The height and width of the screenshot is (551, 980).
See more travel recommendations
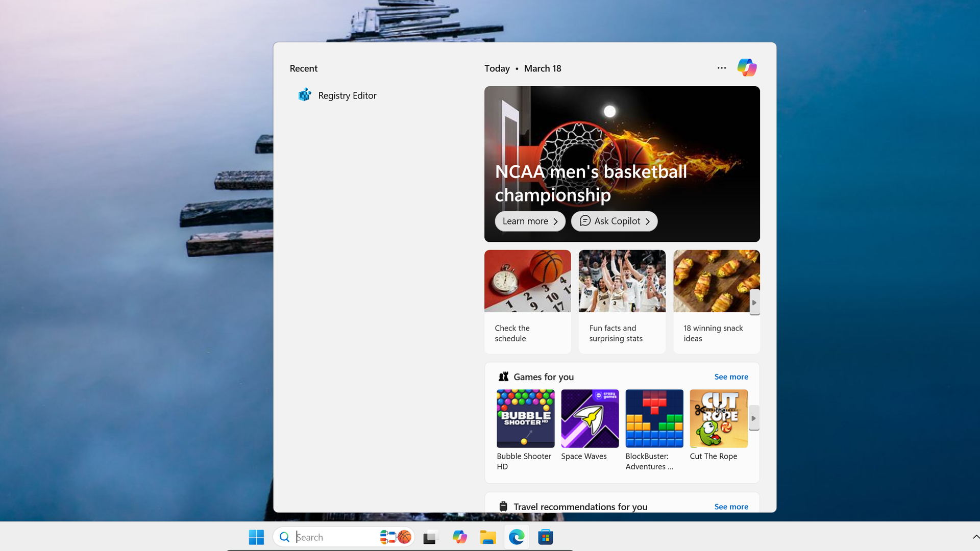click(731, 506)
